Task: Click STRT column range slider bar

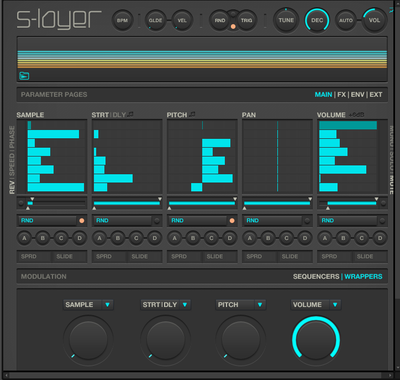Action: [127, 203]
